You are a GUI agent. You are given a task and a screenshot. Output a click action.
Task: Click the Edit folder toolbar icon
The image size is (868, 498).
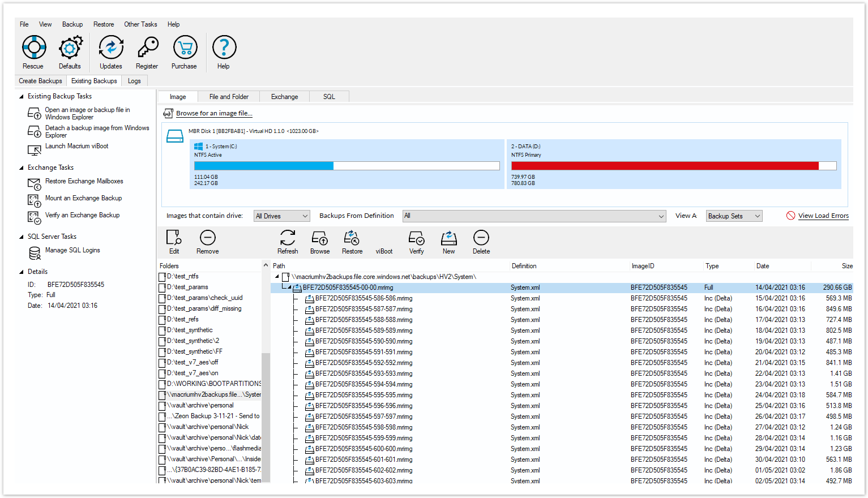coord(174,238)
